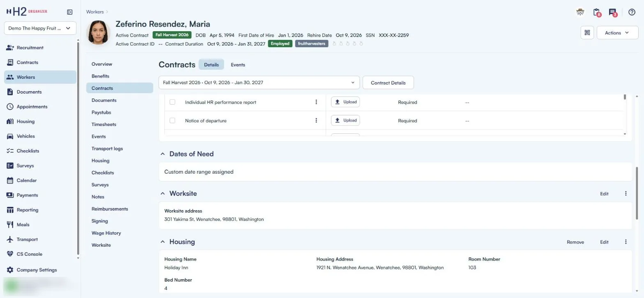Open options menu for Individual HR performance report
This screenshot has width=644, height=298.
[316, 102]
